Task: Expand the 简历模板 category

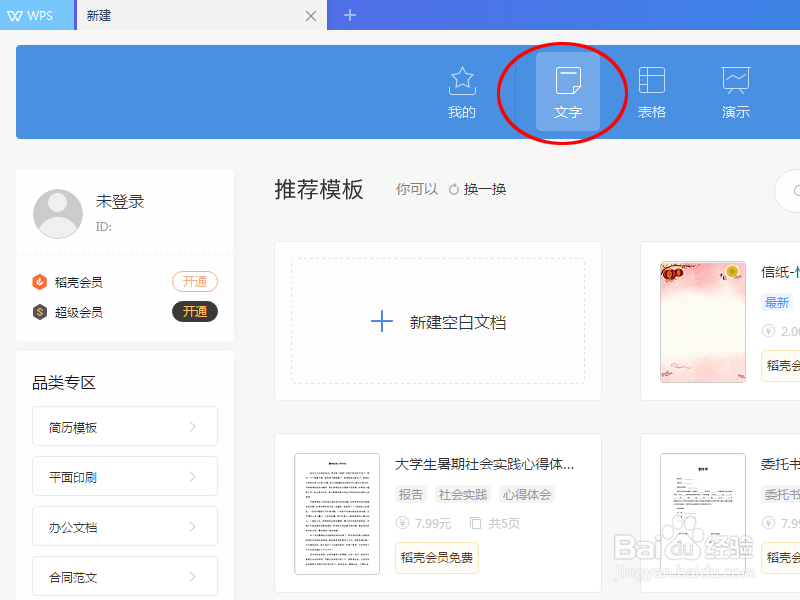Action: pyautogui.click(x=124, y=426)
